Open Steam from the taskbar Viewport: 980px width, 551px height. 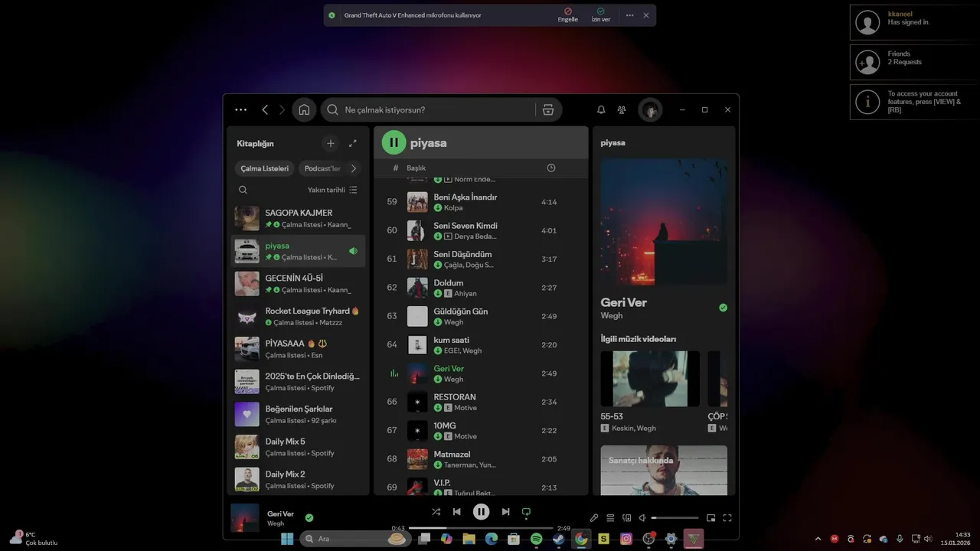[x=559, y=539]
